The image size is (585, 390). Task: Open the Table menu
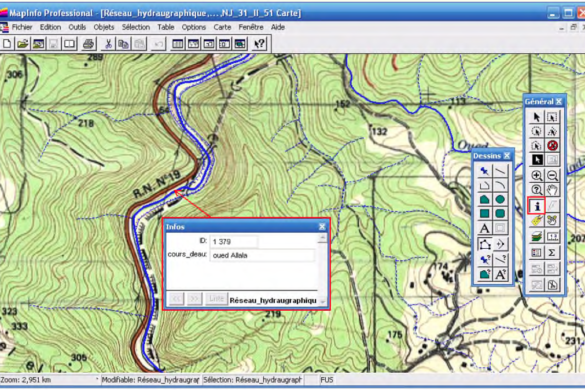coord(166,27)
